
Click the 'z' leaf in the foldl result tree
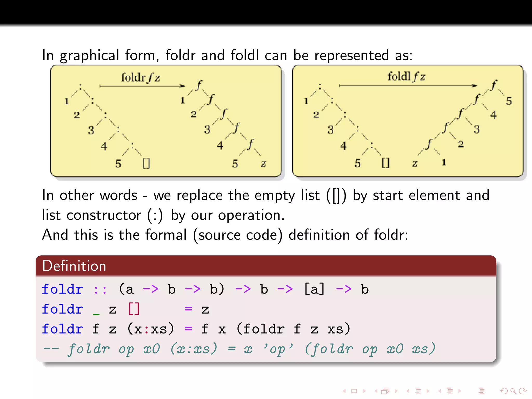point(415,163)
